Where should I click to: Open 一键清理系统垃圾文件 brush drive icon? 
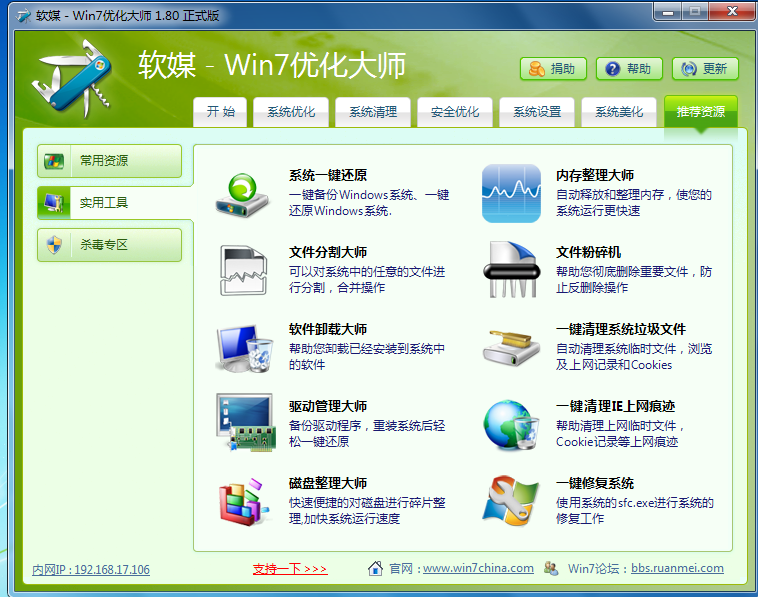[x=511, y=348]
